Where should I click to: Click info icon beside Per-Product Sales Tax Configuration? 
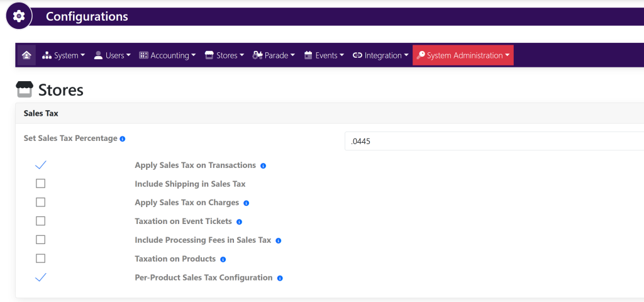coord(280,278)
